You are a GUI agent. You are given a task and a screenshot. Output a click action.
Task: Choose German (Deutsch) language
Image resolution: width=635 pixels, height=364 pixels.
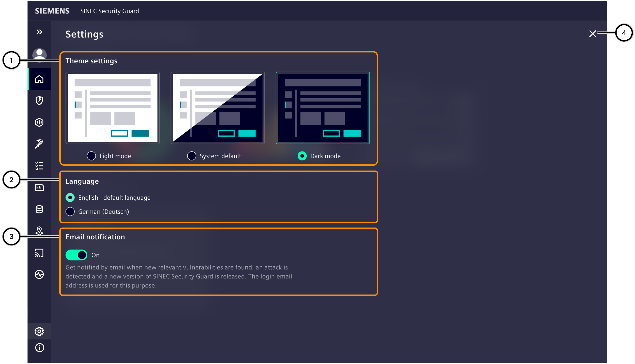coord(70,211)
